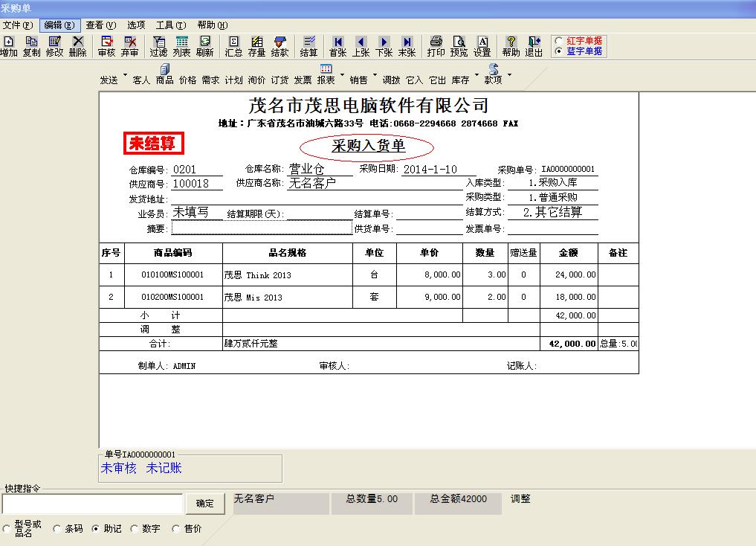756x546 pixels.
Task: Click the 茂思 Mis 2013 product cell
Action: (x=288, y=297)
